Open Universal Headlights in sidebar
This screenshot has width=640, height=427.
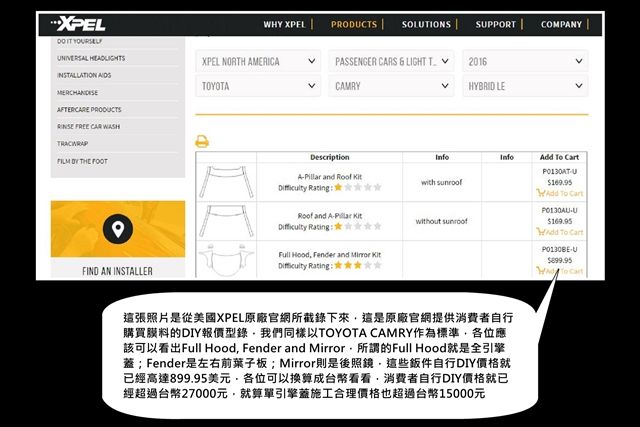91,58
